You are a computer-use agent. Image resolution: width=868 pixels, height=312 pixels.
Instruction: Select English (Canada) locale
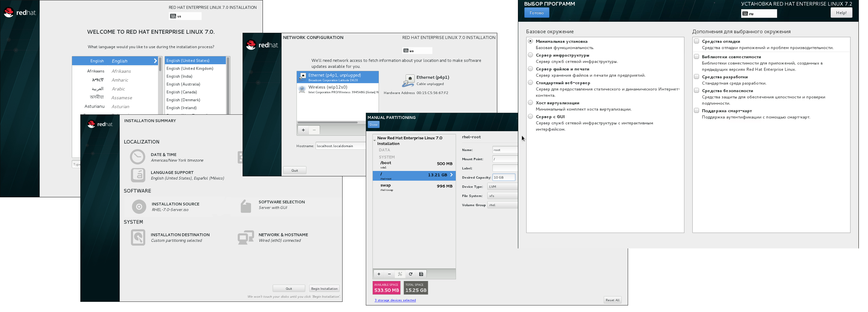[195, 92]
